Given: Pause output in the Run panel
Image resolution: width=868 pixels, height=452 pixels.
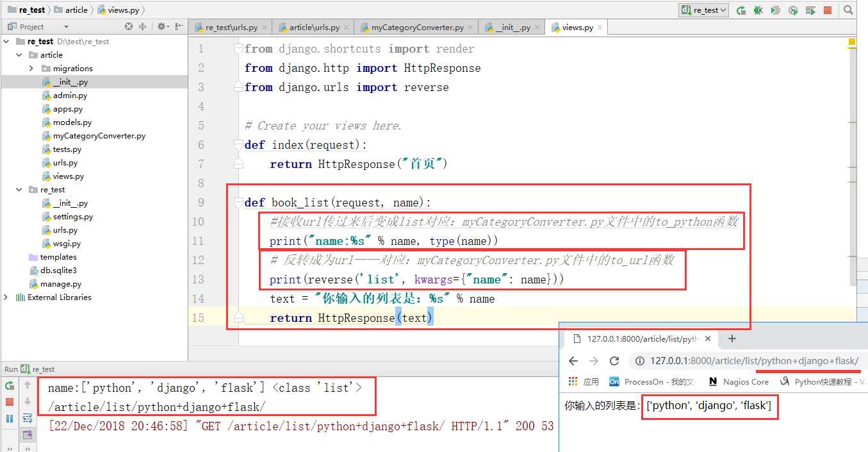Looking at the screenshot, I should (10, 419).
